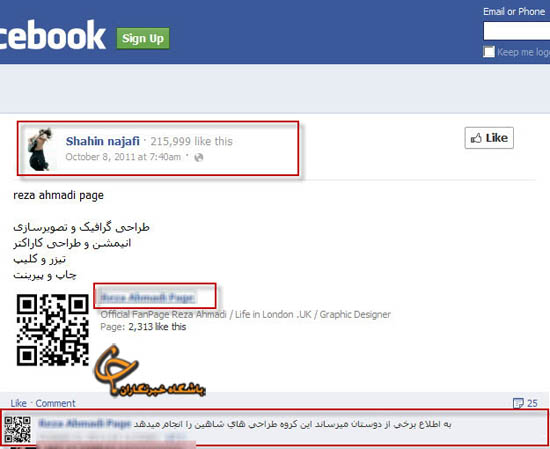
Task: Like the page with thumbs-up button
Action: click(x=489, y=138)
